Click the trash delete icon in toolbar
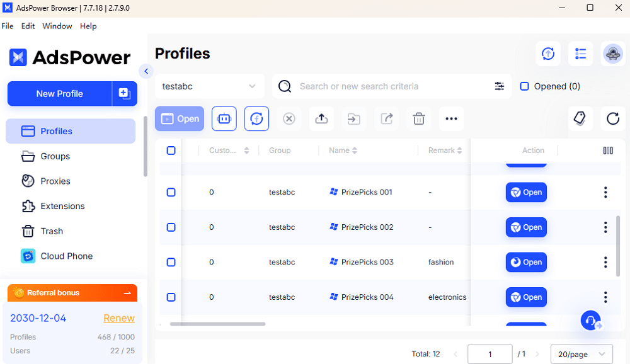Screen dimensions: 630x364 pos(418,118)
